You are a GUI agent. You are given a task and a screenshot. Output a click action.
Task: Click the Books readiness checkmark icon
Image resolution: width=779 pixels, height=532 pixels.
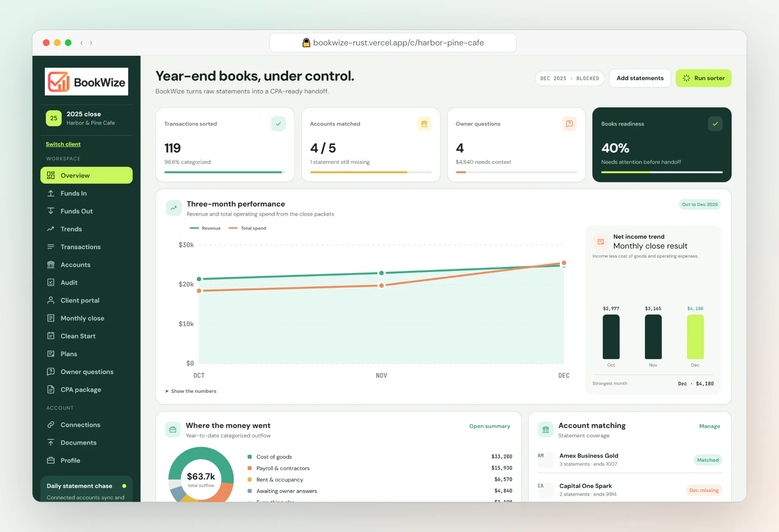click(x=715, y=124)
